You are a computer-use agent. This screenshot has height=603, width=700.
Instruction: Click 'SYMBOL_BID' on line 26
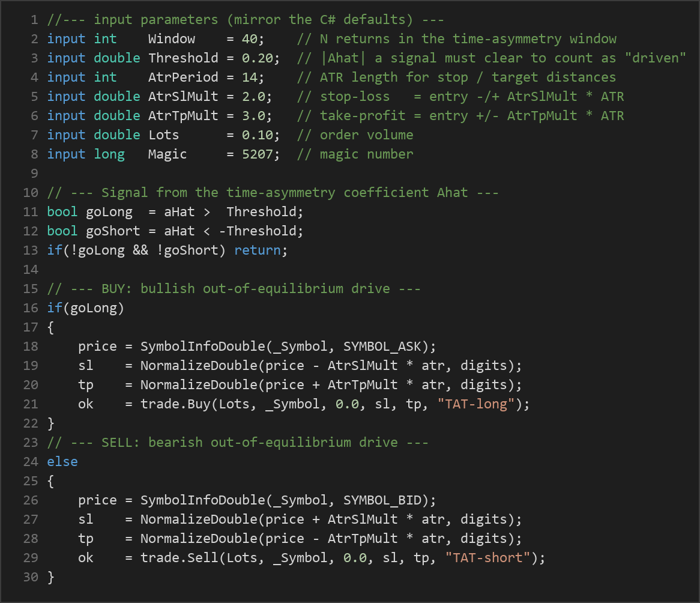click(x=382, y=500)
